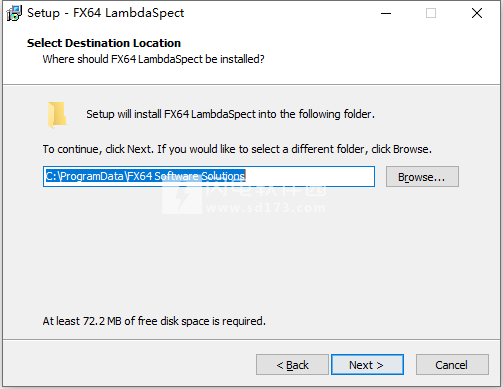Click the 'Setup - FX64 LambdaSpect' title bar text
This screenshot has height=389, width=503.
pos(105,13)
